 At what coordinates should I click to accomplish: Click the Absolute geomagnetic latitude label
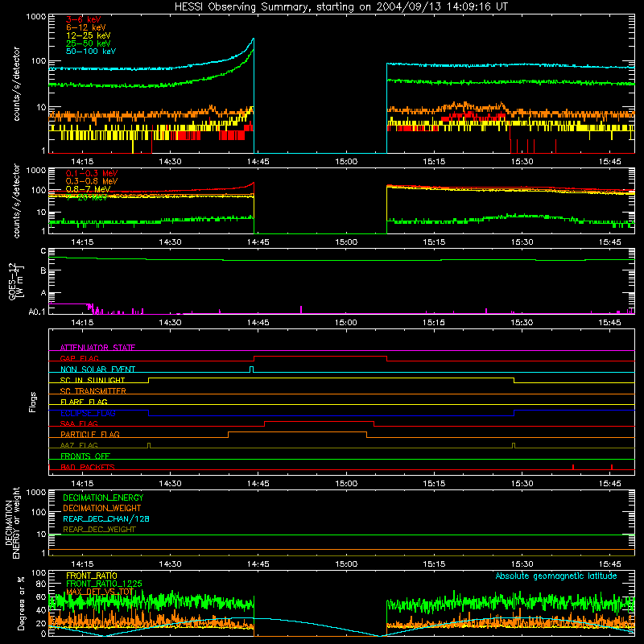click(556, 576)
